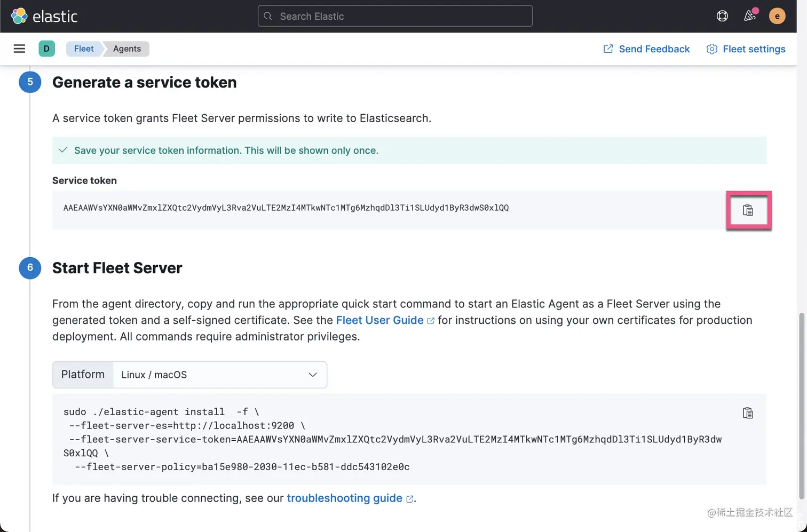The height and width of the screenshot is (532, 807).
Task: Open the user avatar menu
Action: tap(777, 16)
